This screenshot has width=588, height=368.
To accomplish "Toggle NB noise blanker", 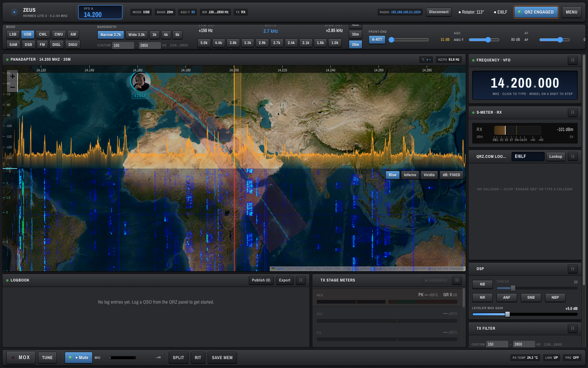I will (482, 284).
